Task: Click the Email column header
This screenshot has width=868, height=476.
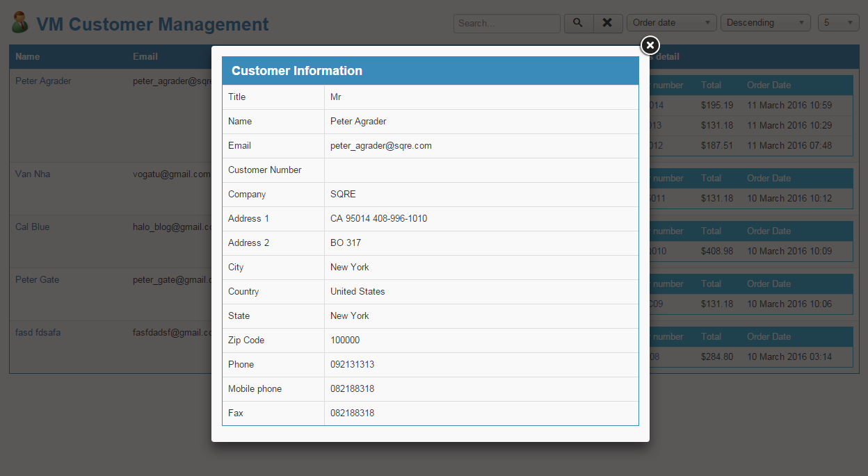Action: pyautogui.click(x=145, y=56)
